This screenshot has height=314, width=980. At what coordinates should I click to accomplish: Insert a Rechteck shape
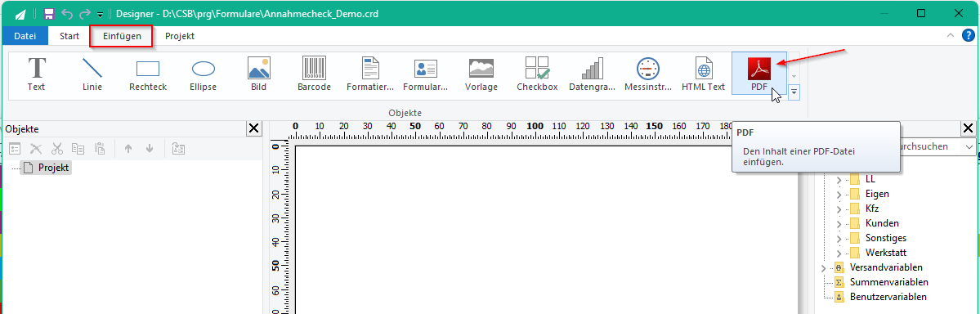147,74
